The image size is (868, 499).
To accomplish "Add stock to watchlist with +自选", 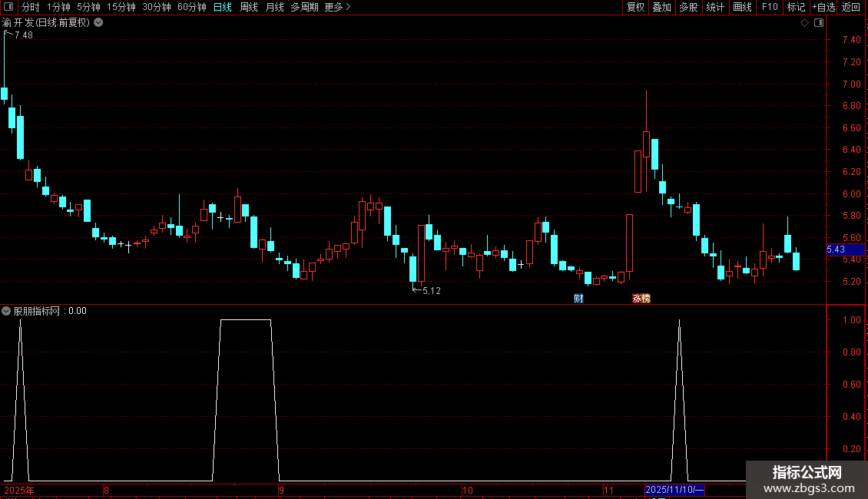I will 823,7.
